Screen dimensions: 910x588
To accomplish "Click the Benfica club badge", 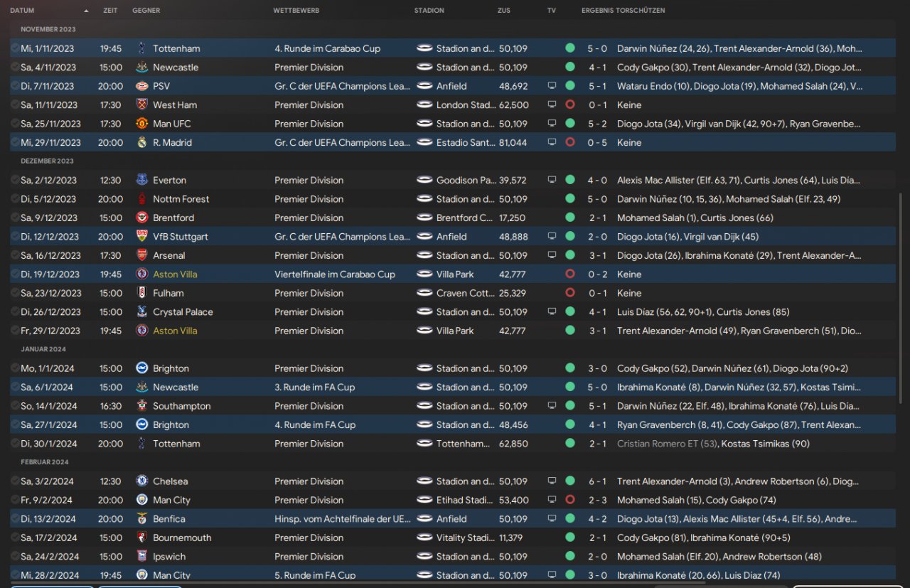I will [x=141, y=519].
